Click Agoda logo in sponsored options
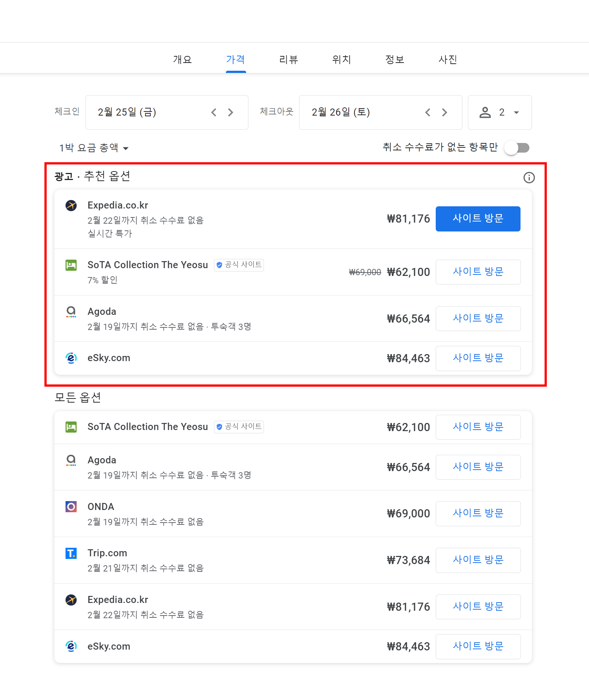The width and height of the screenshot is (589, 700). point(71,311)
